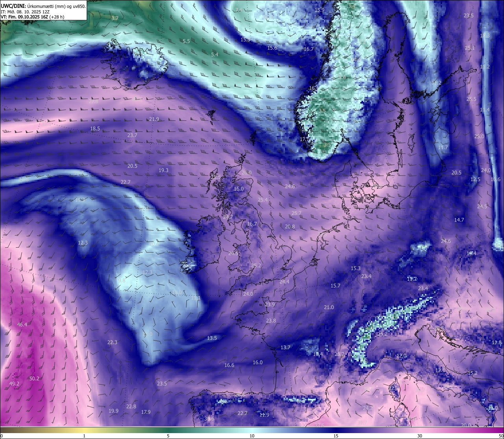Click the 15.9 value label
Viewport: 504px width, 439px height.
[x=319, y=10]
